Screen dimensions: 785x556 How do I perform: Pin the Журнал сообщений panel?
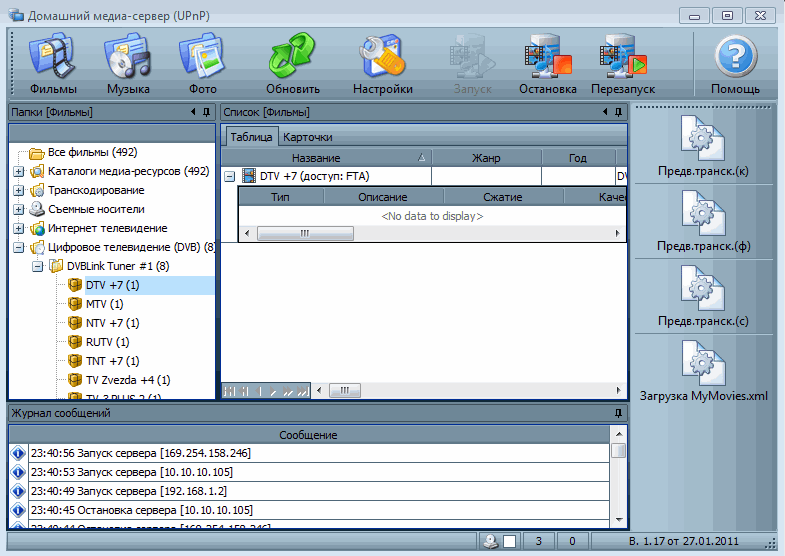tap(618, 412)
